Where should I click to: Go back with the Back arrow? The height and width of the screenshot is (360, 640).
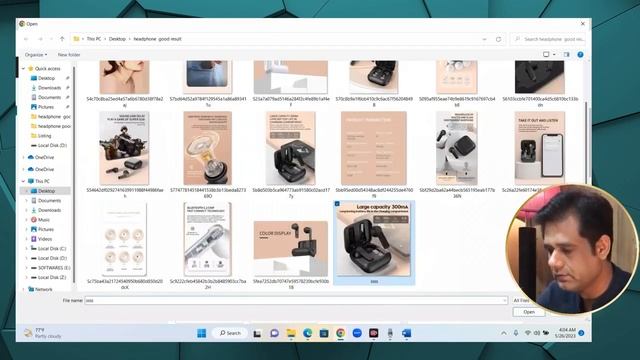click(26, 39)
